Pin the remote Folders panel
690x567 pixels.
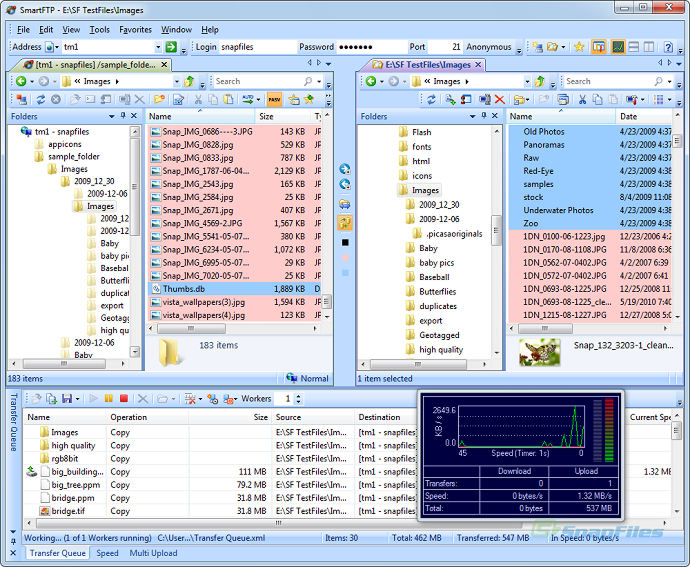(123, 116)
